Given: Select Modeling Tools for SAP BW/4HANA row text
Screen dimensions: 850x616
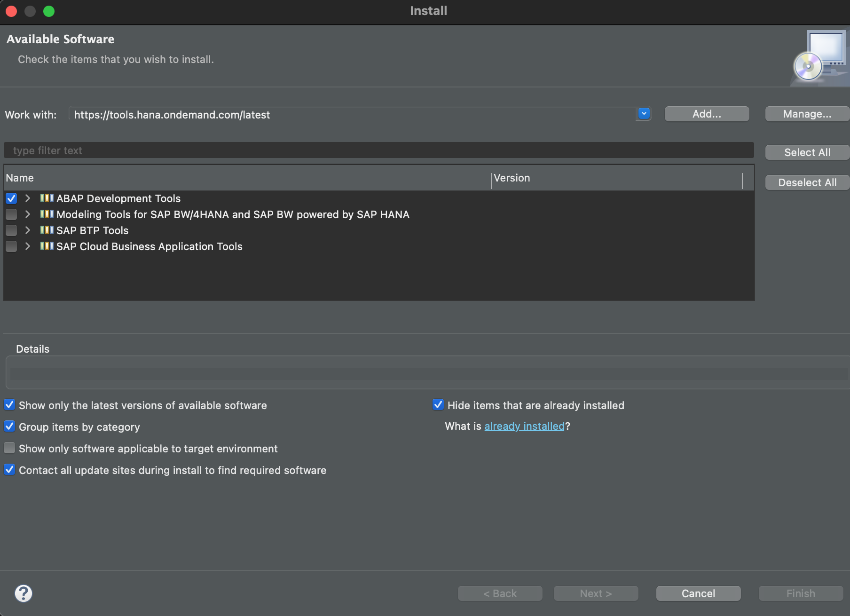Looking at the screenshot, I should point(233,214).
